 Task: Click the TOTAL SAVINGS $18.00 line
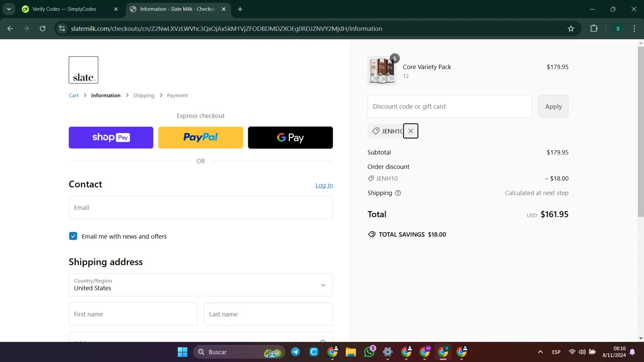tap(407, 235)
